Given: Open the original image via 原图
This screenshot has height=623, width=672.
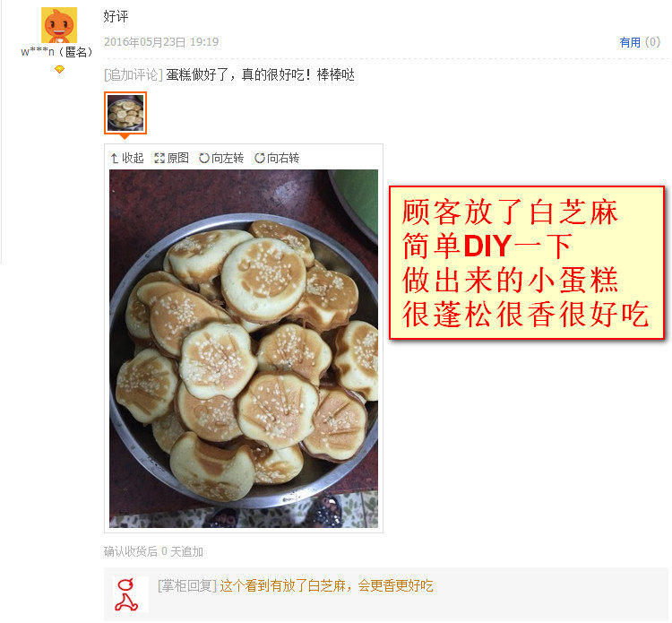Looking at the screenshot, I should pos(171,159).
